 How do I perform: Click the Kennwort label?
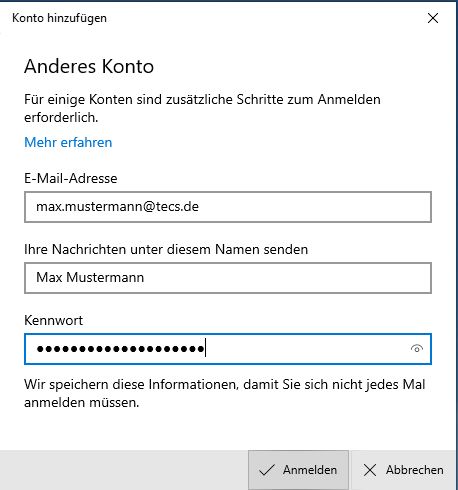(53, 320)
